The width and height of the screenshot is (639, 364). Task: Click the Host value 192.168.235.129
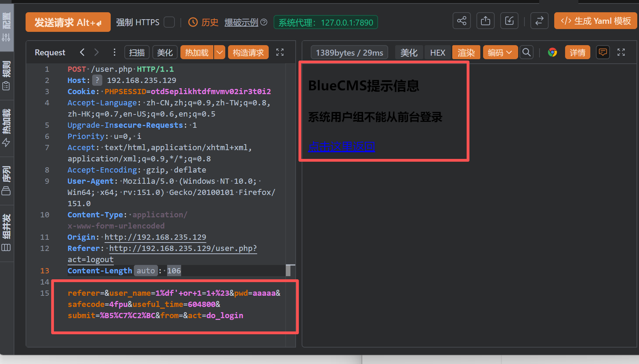[142, 80]
